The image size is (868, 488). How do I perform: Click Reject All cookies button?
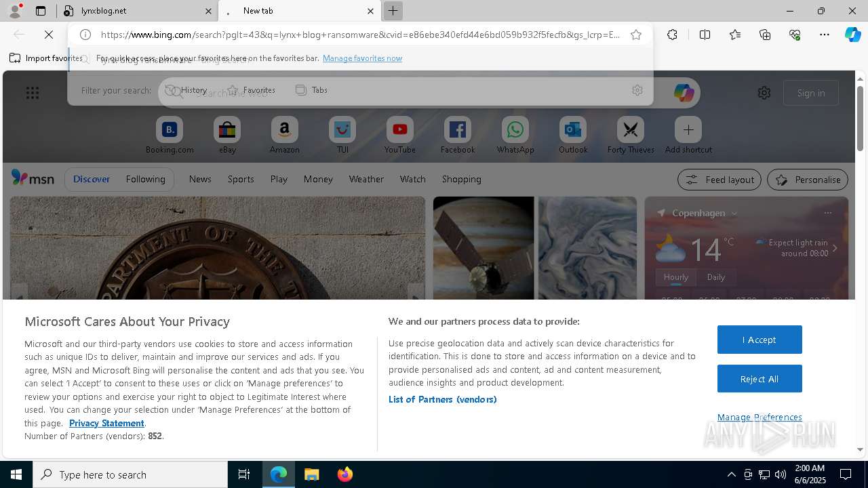coord(759,379)
